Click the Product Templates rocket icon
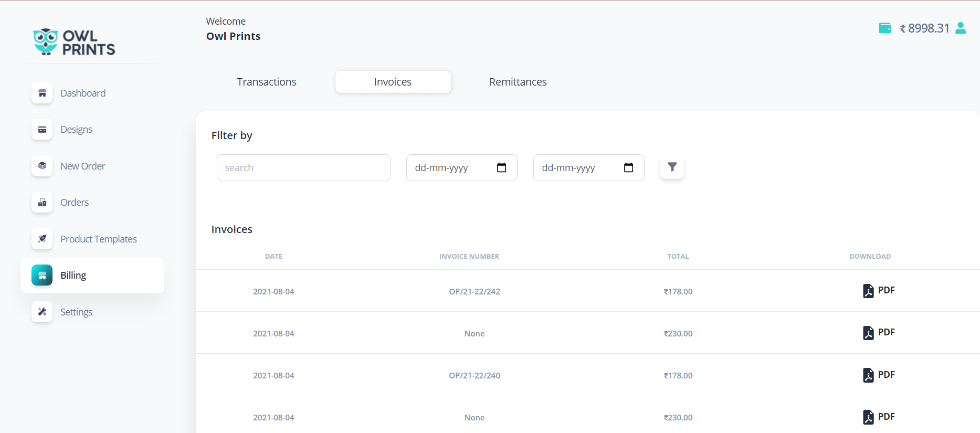 pos(42,239)
